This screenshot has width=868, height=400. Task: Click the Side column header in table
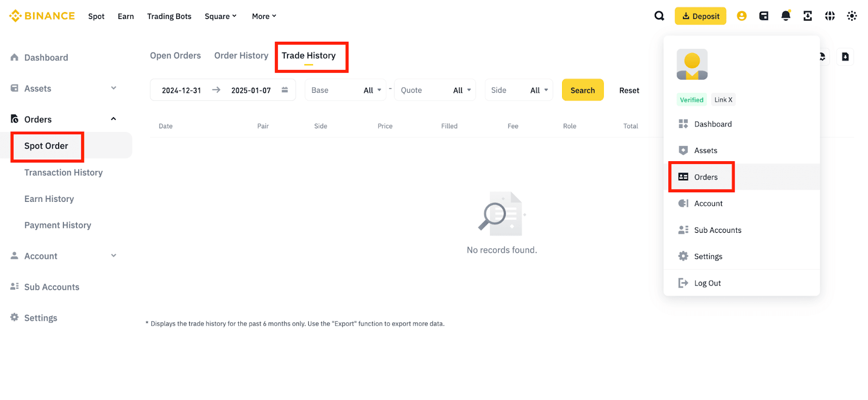tap(321, 126)
